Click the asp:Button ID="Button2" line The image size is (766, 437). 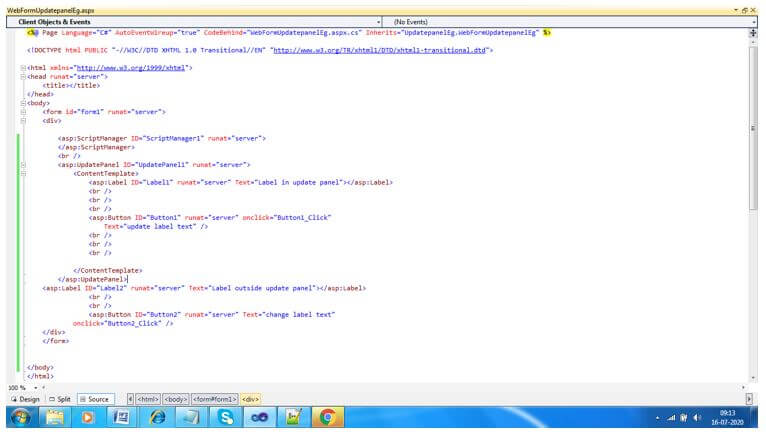[212, 314]
